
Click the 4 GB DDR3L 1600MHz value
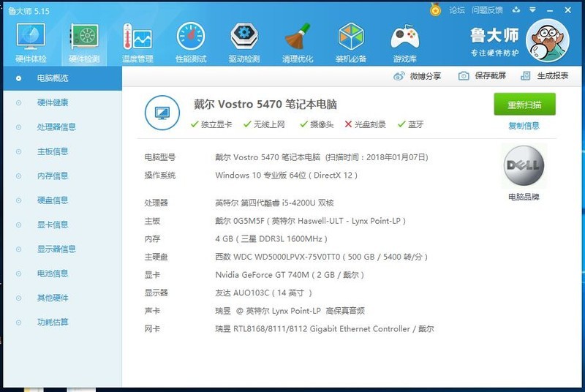click(271, 239)
